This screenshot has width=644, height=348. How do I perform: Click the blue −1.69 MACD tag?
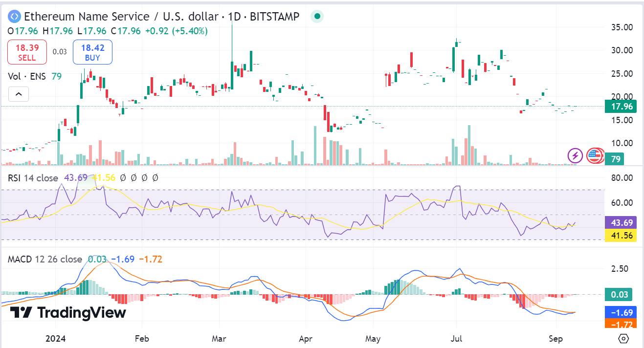(x=621, y=312)
